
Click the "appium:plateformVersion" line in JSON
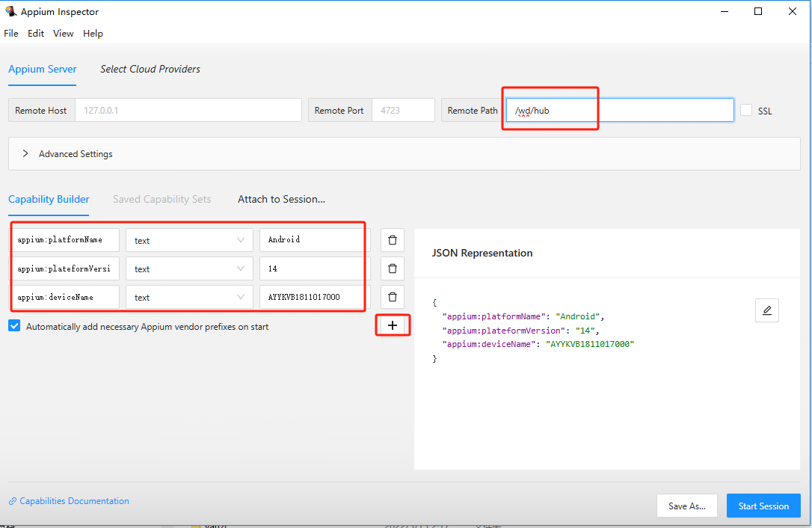520,330
